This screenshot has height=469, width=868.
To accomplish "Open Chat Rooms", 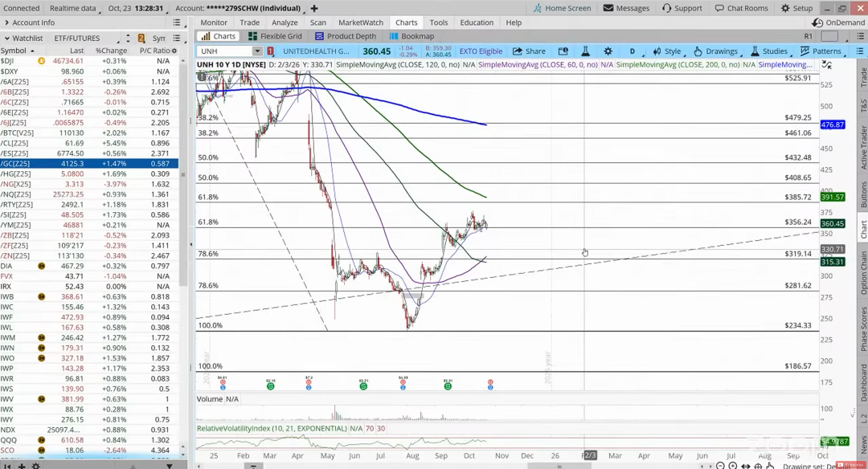I will (741, 8).
